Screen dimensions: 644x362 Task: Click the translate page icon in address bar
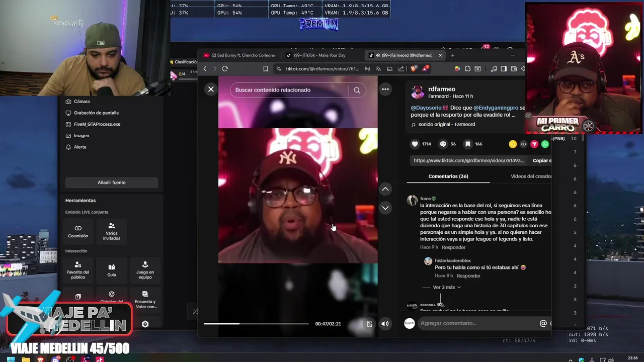[378, 69]
